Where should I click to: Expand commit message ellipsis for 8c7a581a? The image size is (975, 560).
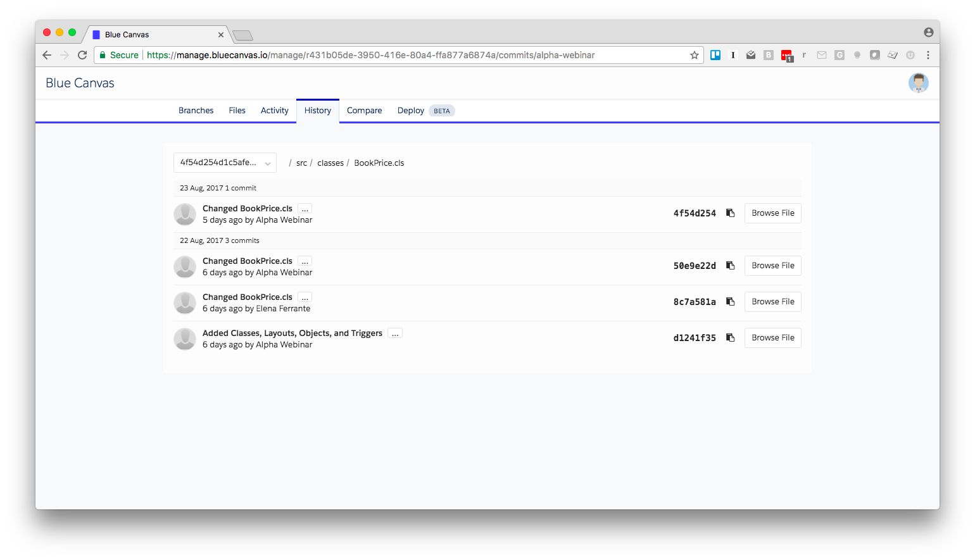point(305,297)
